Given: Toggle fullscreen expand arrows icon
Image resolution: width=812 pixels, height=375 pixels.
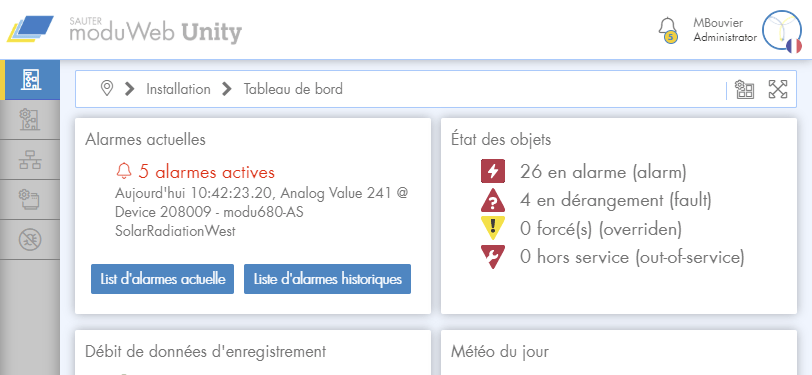Looking at the screenshot, I should point(777,89).
